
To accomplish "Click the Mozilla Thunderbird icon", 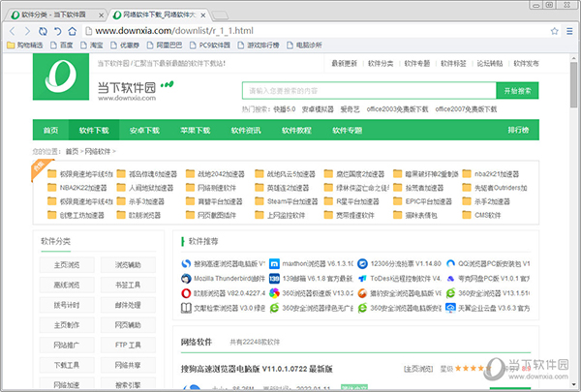I will coord(186,278).
